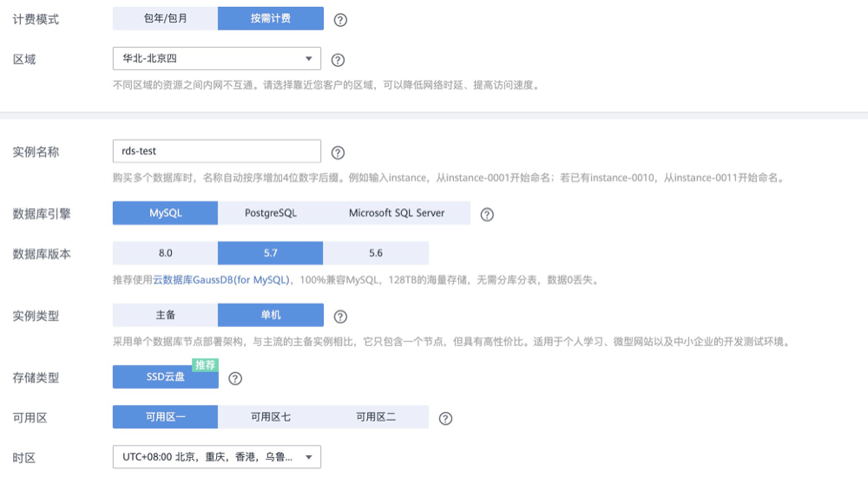This screenshot has width=868, height=477.
Task: Click help icon beside 计费模式
Action: (340, 20)
